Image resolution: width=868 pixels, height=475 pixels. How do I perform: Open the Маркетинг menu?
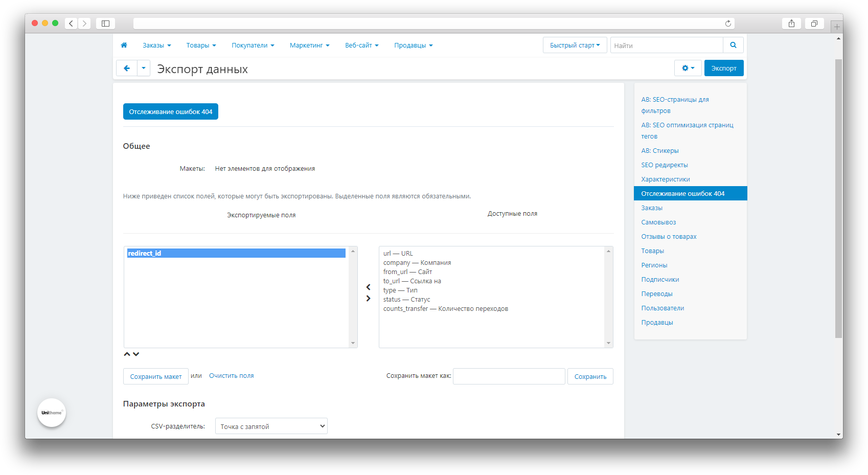310,46
